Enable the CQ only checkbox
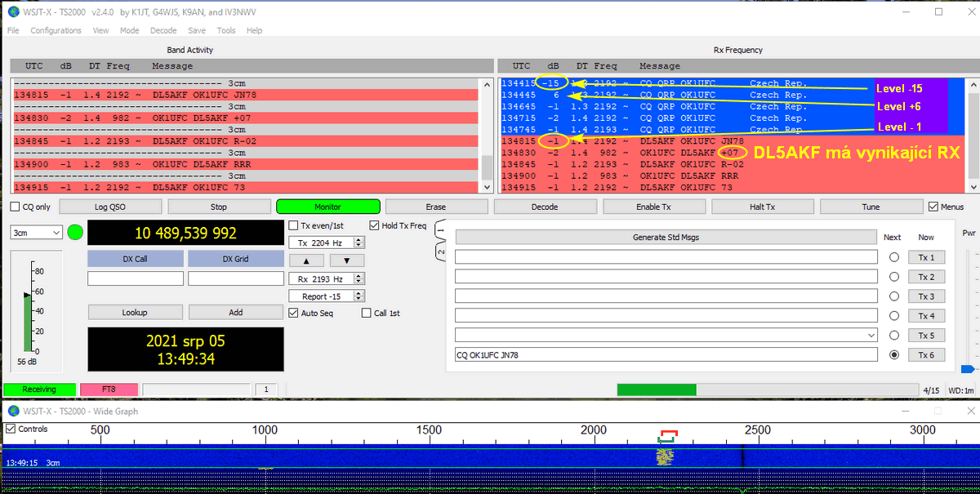 [x=16, y=207]
